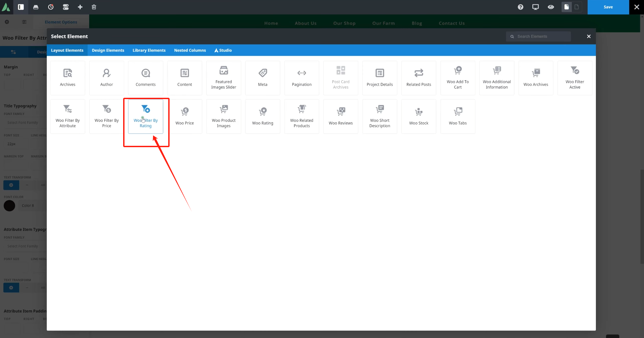Open the responsive desktop view selector
This screenshot has width=644, height=338.
pos(536,7)
